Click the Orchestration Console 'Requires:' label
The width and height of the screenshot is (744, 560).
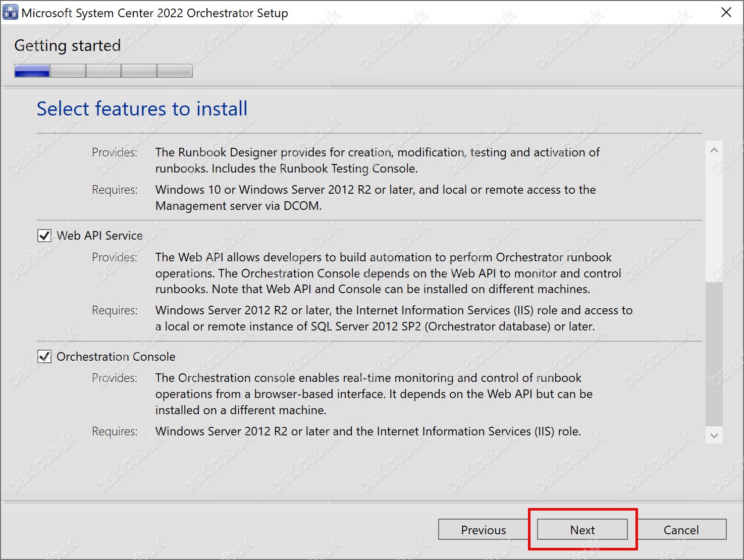pyautogui.click(x=115, y=431)
